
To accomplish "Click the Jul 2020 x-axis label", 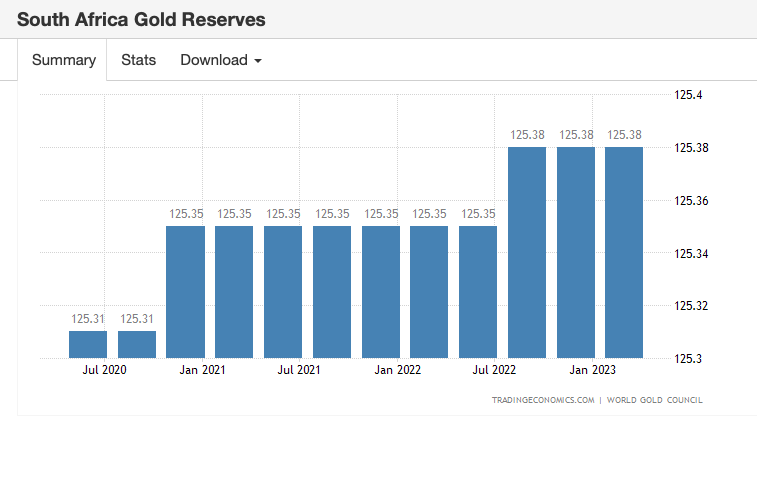I will (105, 371).
